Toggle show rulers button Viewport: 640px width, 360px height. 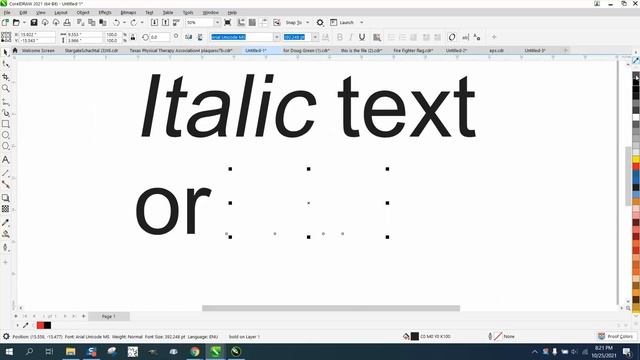pos(241,22)
